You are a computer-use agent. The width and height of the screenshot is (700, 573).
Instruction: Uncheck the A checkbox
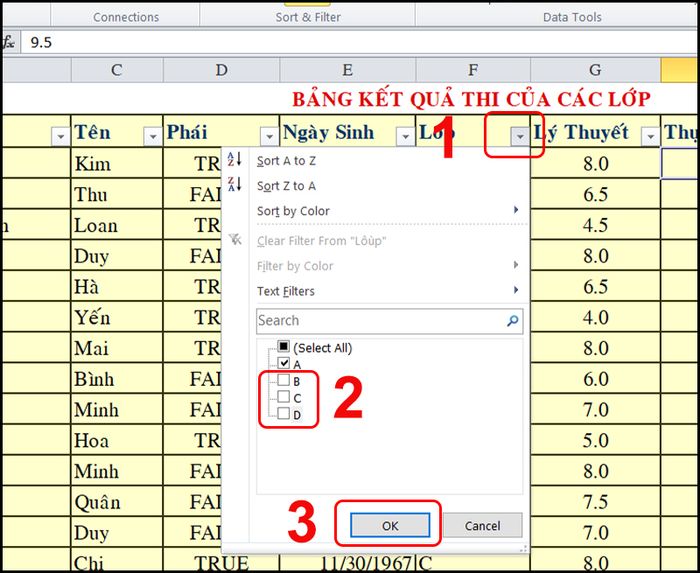click(x=283, y=363)
